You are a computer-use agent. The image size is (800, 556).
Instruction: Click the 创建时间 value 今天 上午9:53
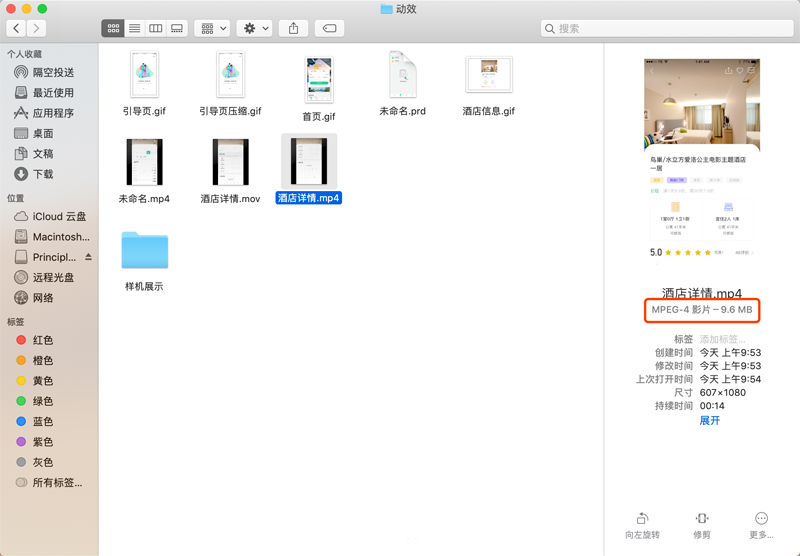coord(730,352)
